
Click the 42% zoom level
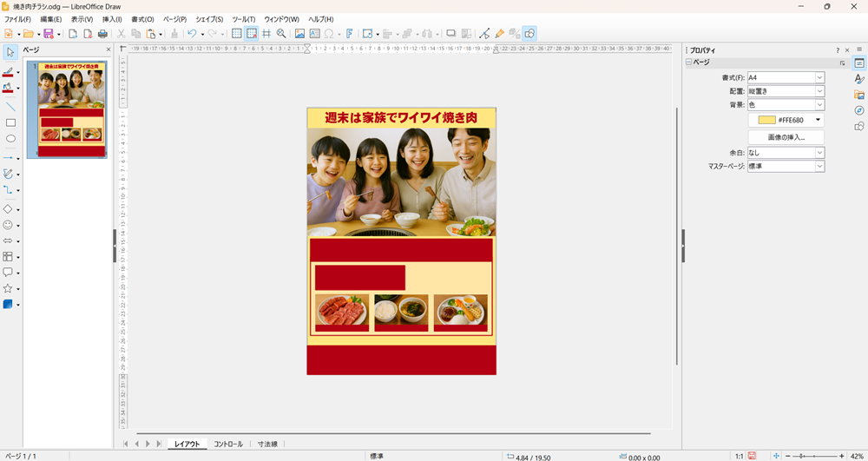(x=857, y=457)
